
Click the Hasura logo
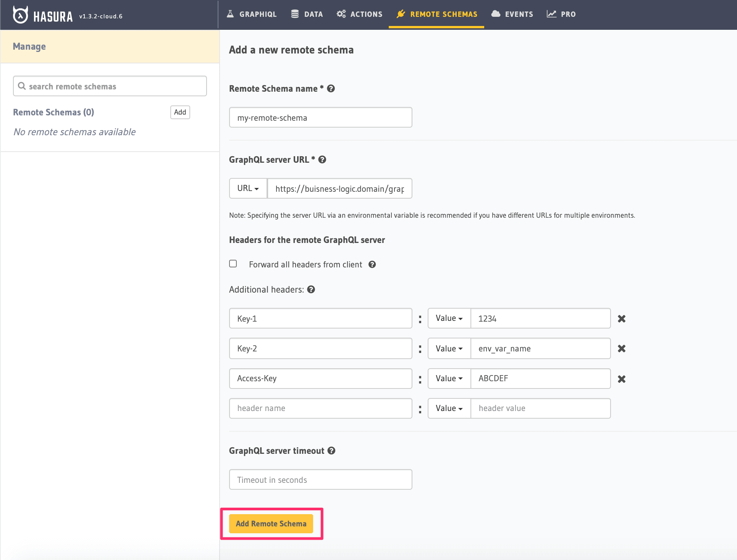(x=20, y=15)
